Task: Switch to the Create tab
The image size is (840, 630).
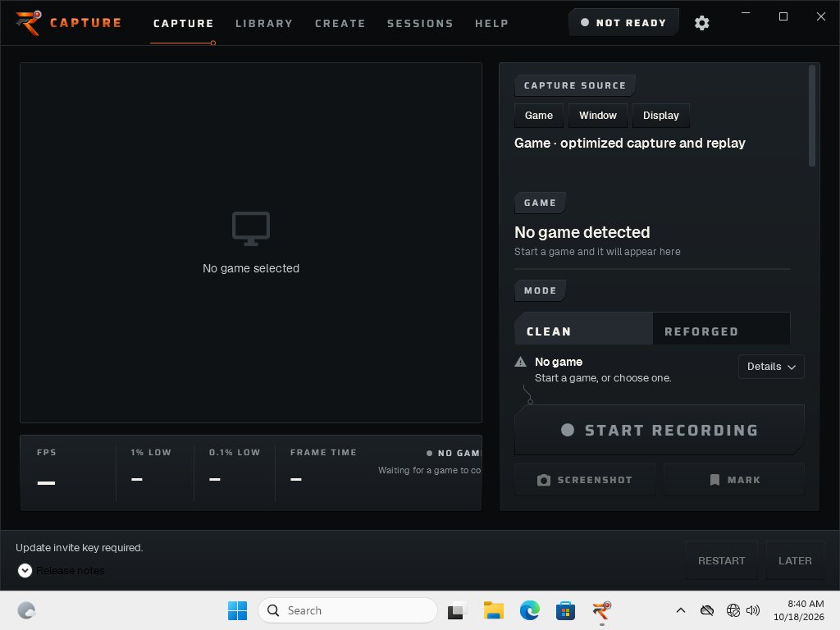Action: [x=340, y=24]
